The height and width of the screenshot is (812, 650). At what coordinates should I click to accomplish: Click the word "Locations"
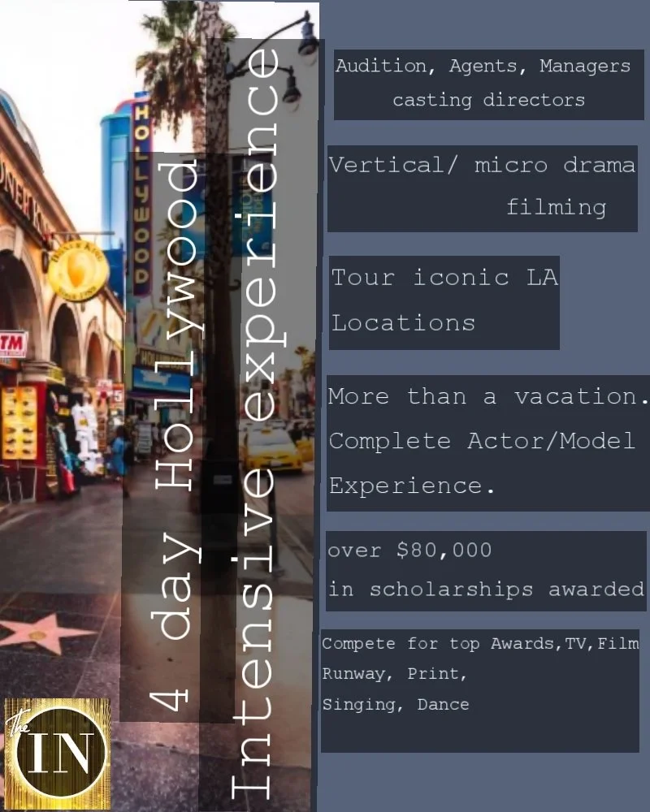[x=403, y=322]
